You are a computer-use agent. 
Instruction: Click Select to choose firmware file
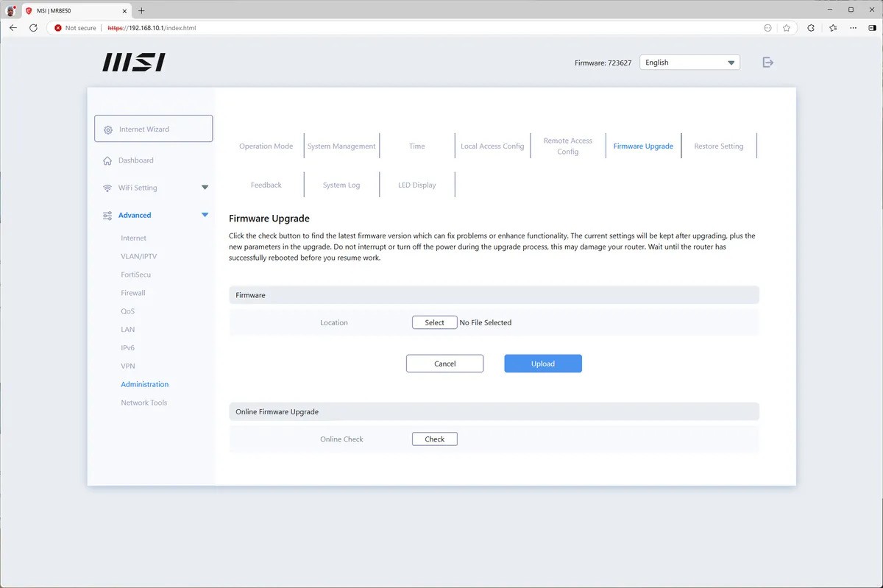click(x=434, y=322)
